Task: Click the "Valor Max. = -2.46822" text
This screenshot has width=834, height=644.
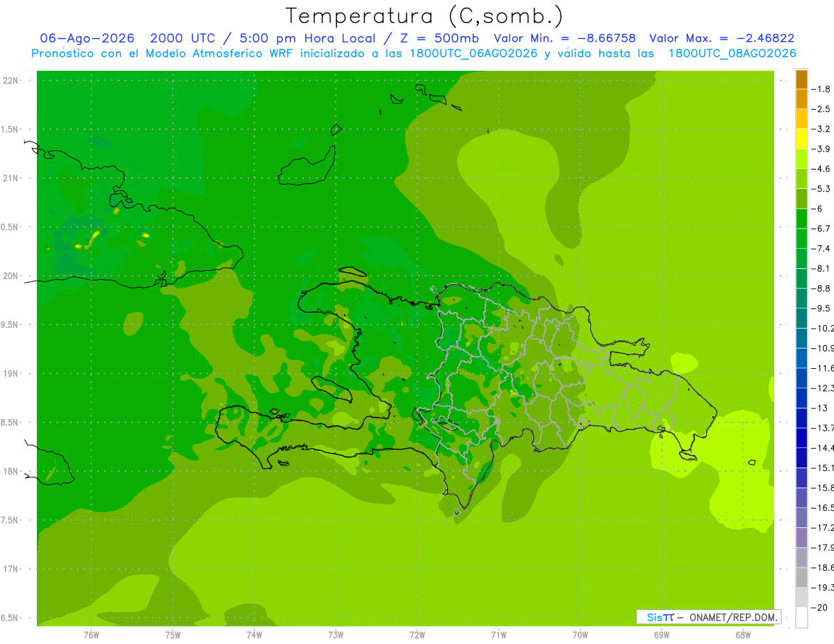Action: point(722,39)
